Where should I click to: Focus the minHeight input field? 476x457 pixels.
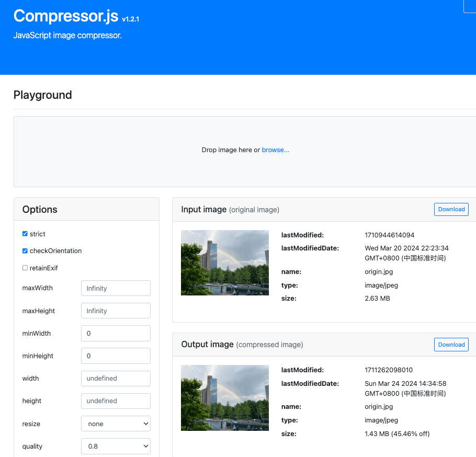[116, 356]
